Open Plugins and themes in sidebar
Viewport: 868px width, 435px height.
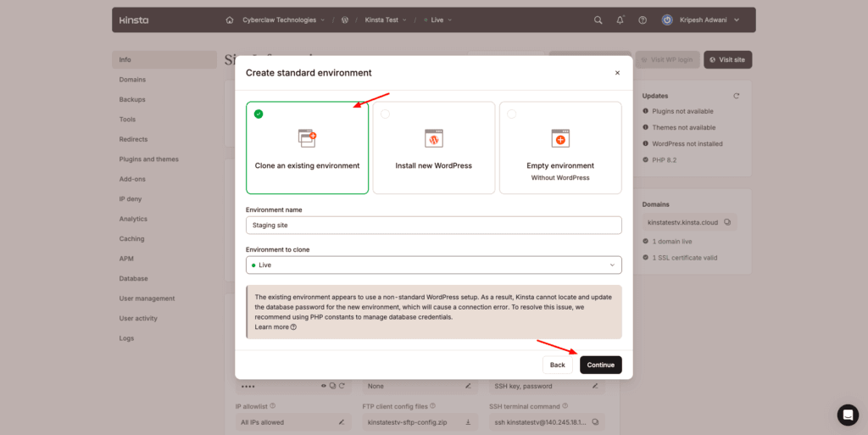149,159
